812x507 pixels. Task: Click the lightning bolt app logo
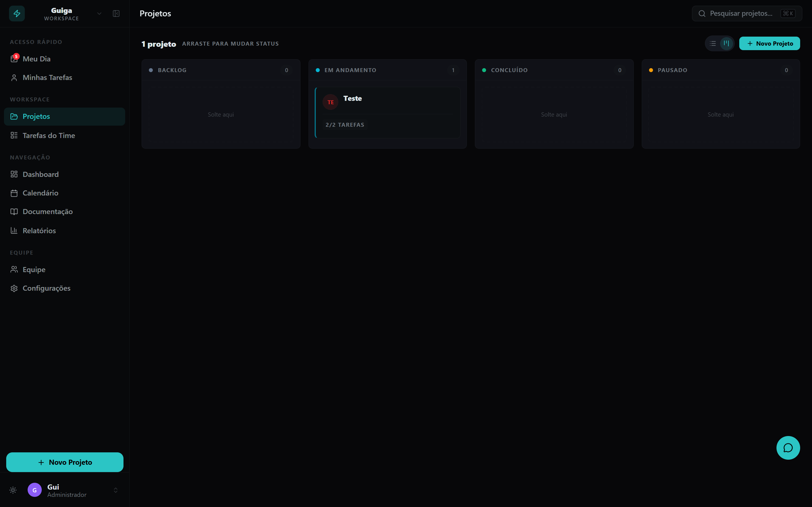(x=17, y=14)
